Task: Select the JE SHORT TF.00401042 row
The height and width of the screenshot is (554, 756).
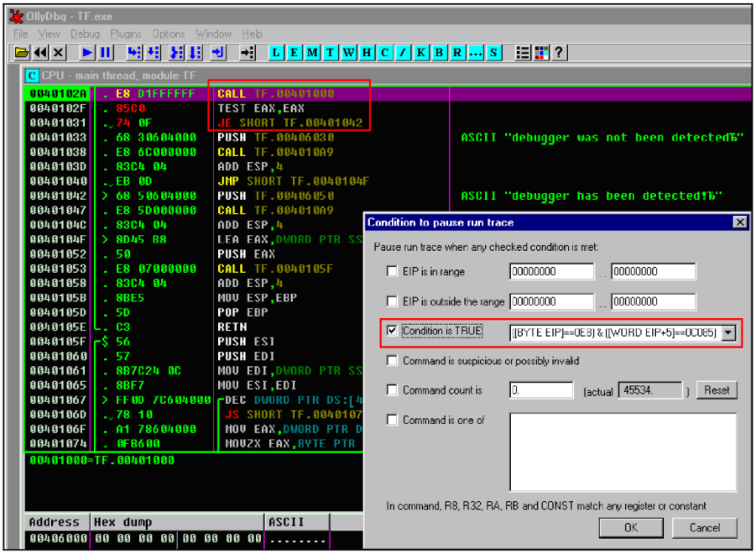Action: (387, 123)
